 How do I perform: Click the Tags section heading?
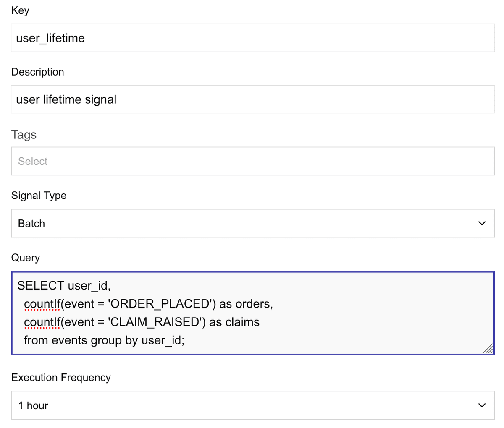click(24, 135)
